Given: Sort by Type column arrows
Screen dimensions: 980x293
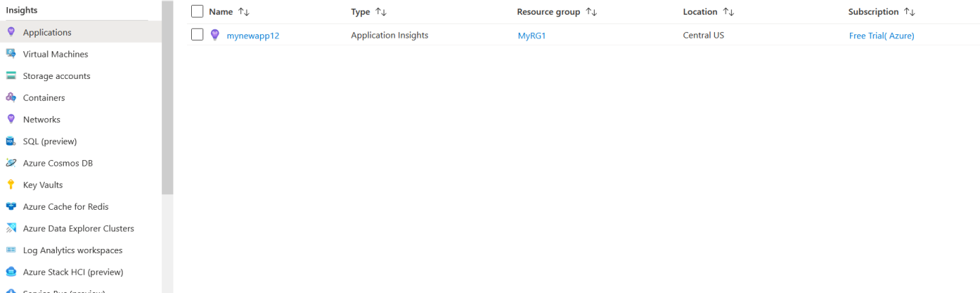Looking at the screenshot, I should coord(381,12).
